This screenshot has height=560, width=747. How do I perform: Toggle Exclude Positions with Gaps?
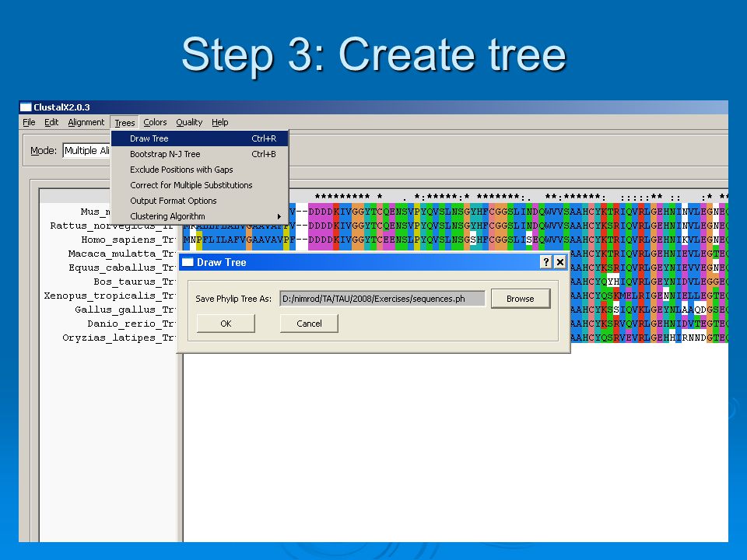(x=200, y=170)
